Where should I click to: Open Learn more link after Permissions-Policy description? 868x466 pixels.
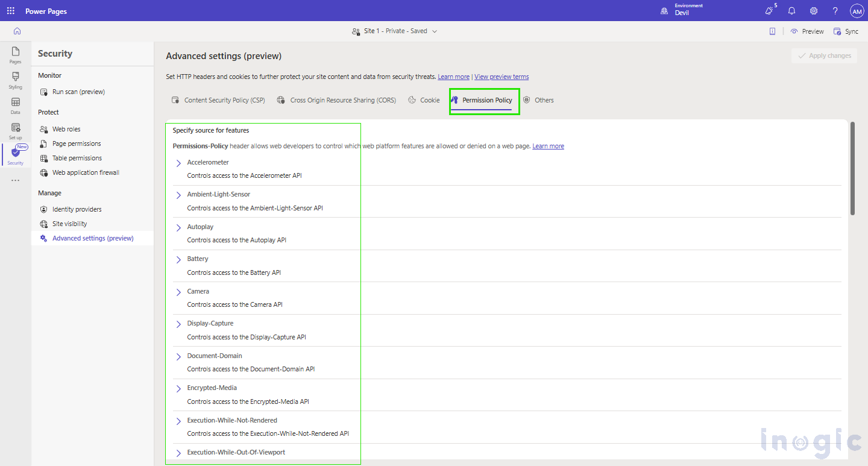tap(548, 146)
